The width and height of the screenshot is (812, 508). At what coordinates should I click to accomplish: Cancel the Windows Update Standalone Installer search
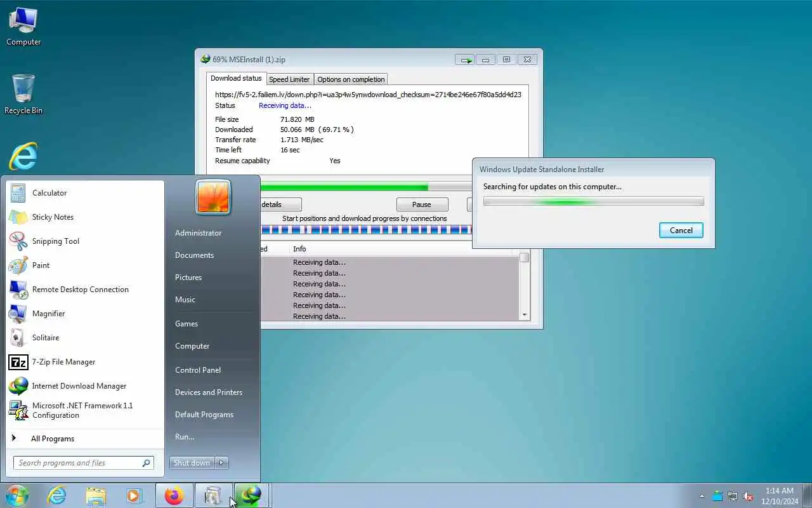tap(681, 231)
